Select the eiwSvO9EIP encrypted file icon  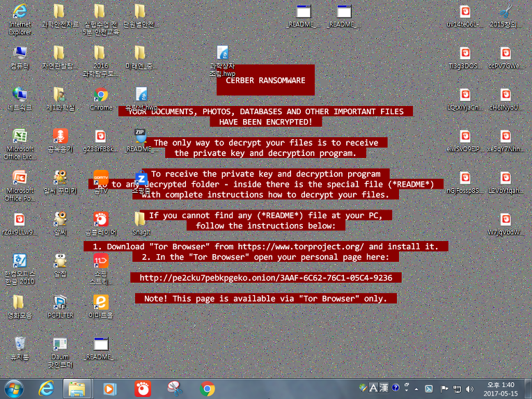tap(465, 141)
